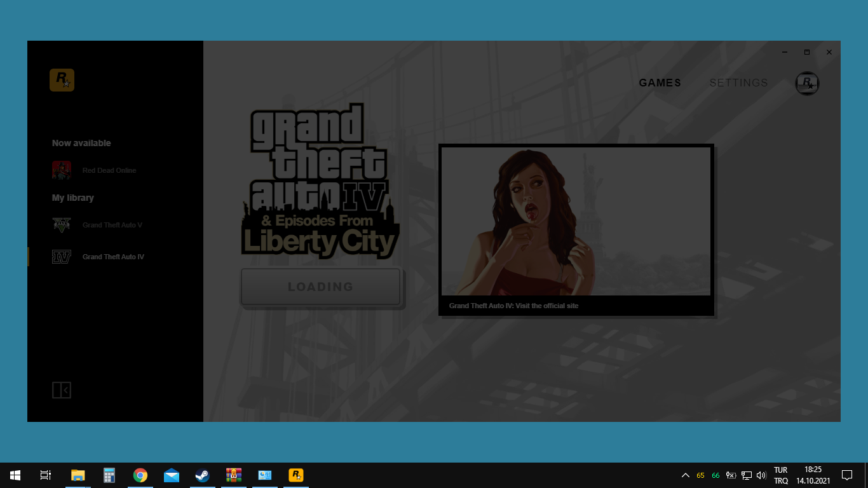Open the Grand Theft Auto IV artwork thumbnail
The image size is (868, 488).
[576, 222]
